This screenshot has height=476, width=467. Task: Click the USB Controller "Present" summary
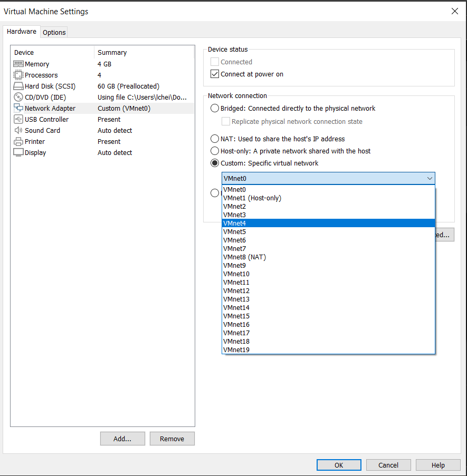click(x=109, y=119)
